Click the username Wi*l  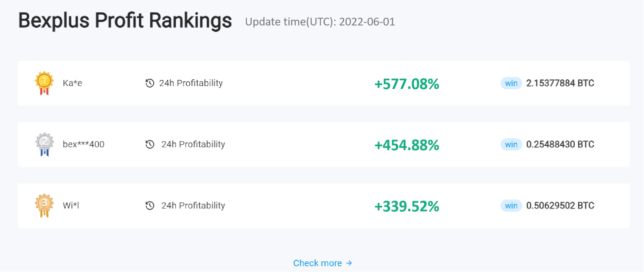[x=71, y=206]
